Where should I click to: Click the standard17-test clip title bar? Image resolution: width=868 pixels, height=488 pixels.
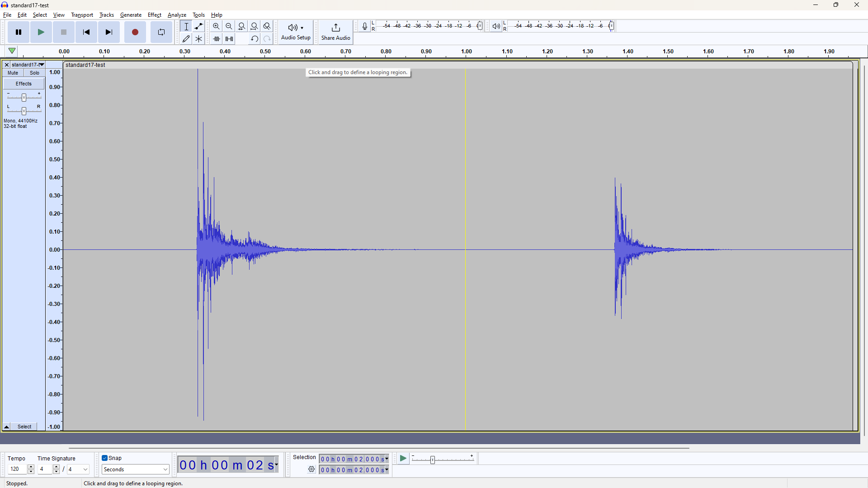click(x=458, y=65)
